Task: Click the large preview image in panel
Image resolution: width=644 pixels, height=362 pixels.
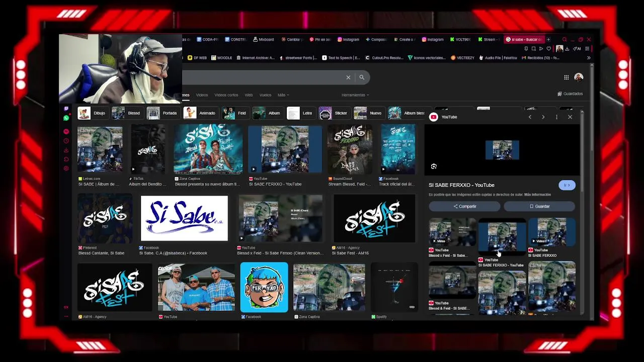Action: [x=502, y=150]
